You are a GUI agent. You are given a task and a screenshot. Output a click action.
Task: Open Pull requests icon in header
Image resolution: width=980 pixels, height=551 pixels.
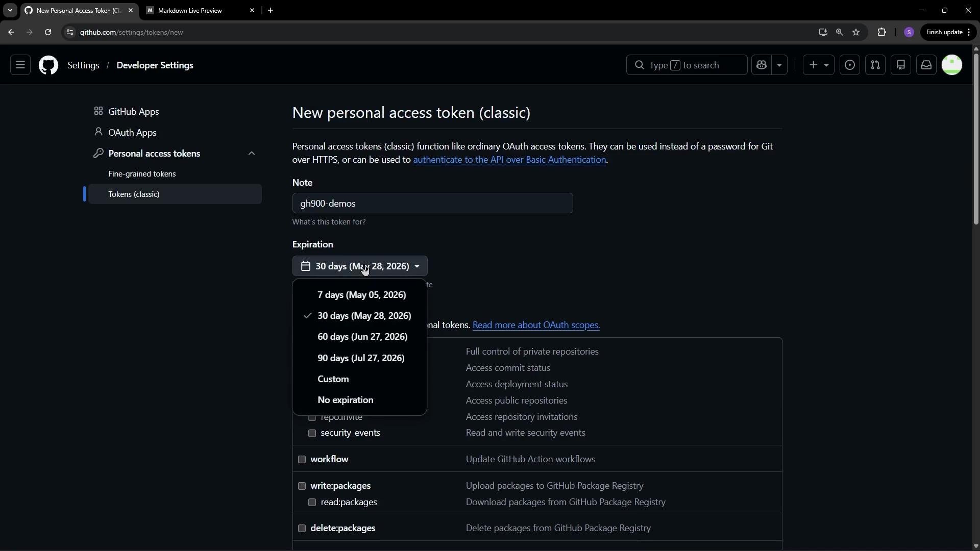tap(875, 65)
